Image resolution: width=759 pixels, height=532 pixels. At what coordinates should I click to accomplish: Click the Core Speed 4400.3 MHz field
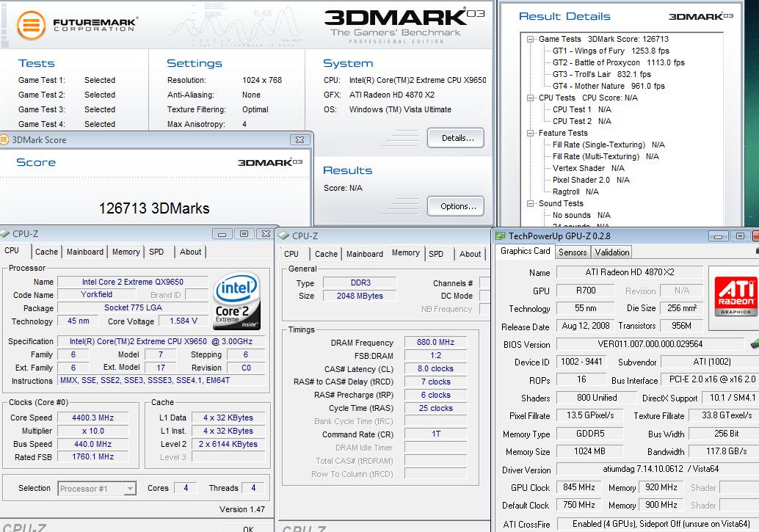tap(93, 418)
